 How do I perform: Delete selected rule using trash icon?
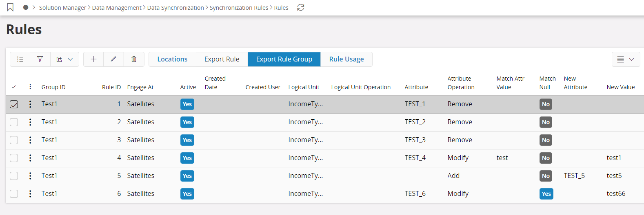[x=134, y=59]
